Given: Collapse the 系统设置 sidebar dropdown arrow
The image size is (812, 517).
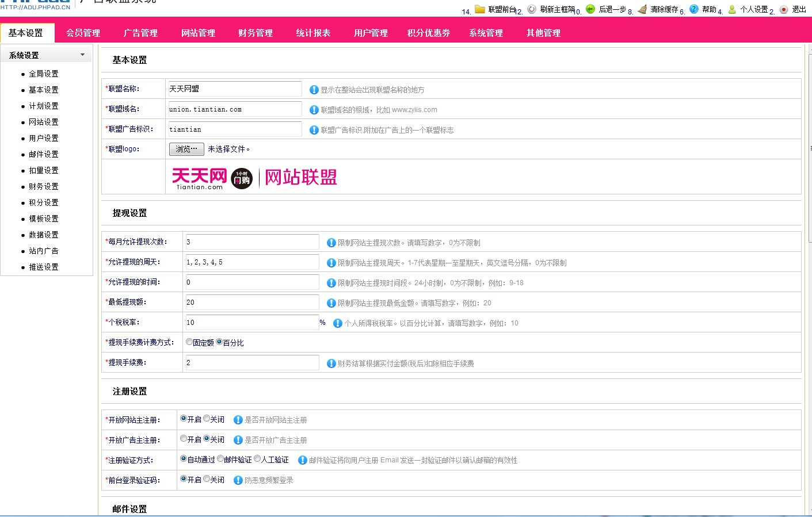Looking at the screenshot, I should [x=82, y=55].
